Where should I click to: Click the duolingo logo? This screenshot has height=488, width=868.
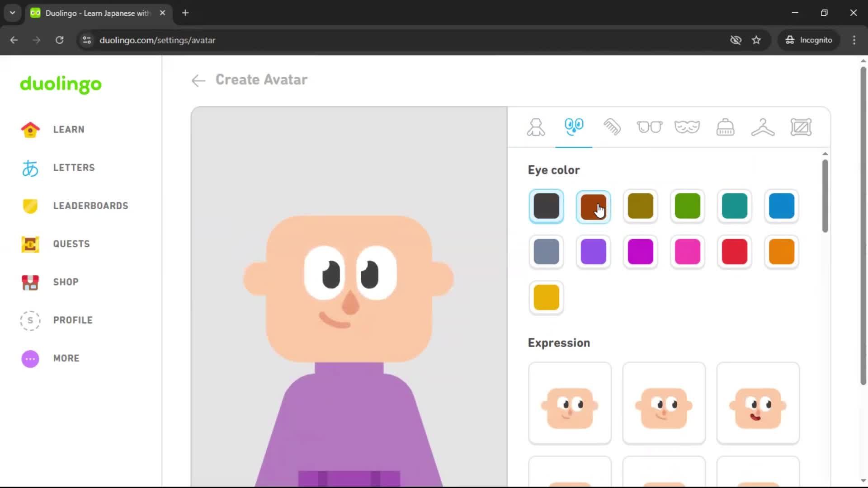[x=61, y=85]
